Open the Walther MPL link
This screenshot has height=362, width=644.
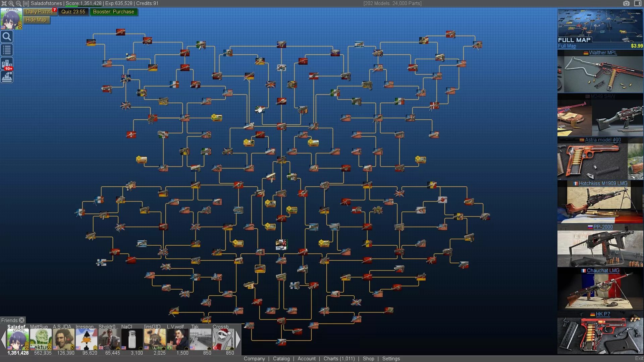pos(603,53)
